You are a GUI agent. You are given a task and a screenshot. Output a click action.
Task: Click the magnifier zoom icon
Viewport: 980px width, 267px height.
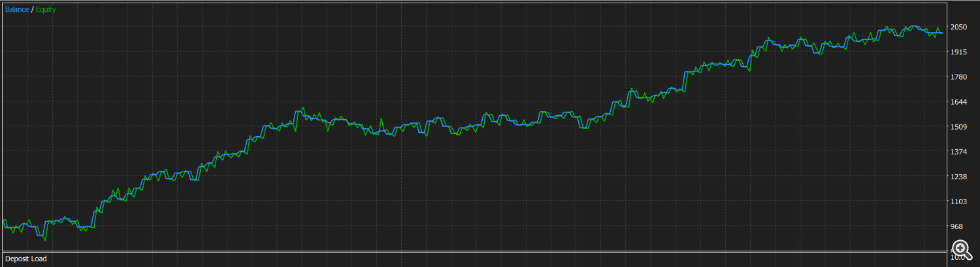962,249
